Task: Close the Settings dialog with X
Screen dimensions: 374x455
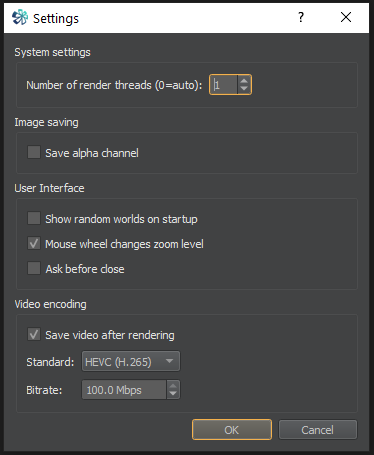Action: [x=346, y=17]
